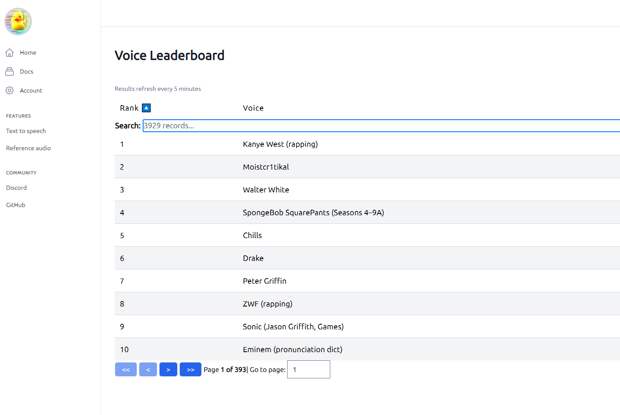
Task: Open Text to speech feature
Action: coord(26,131)
